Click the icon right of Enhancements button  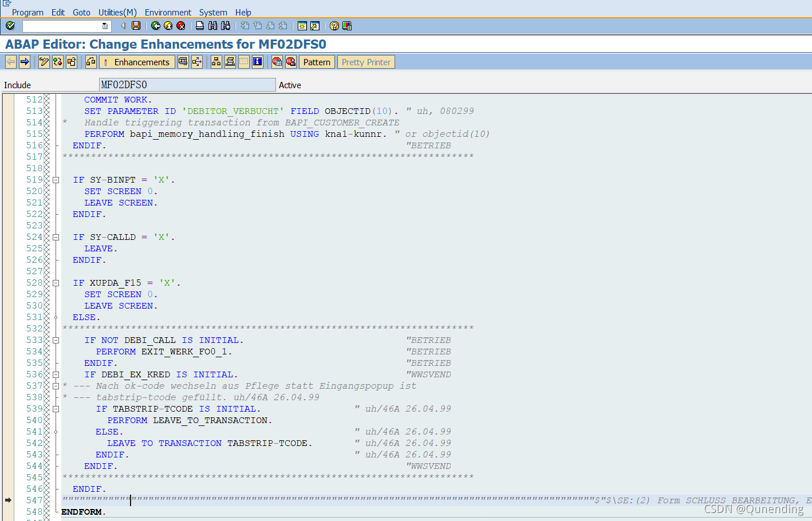coord(183,62)
